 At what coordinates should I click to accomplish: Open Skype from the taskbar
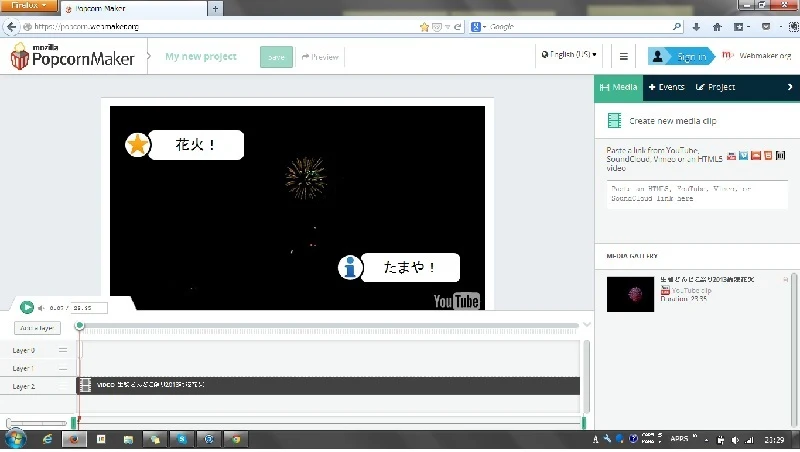[182, 439]
